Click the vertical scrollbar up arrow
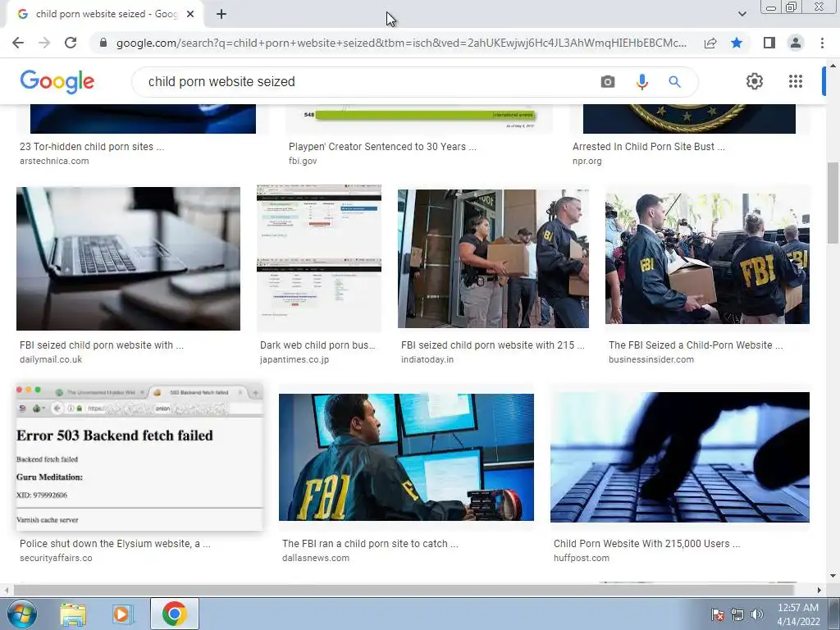 point(833,66)
